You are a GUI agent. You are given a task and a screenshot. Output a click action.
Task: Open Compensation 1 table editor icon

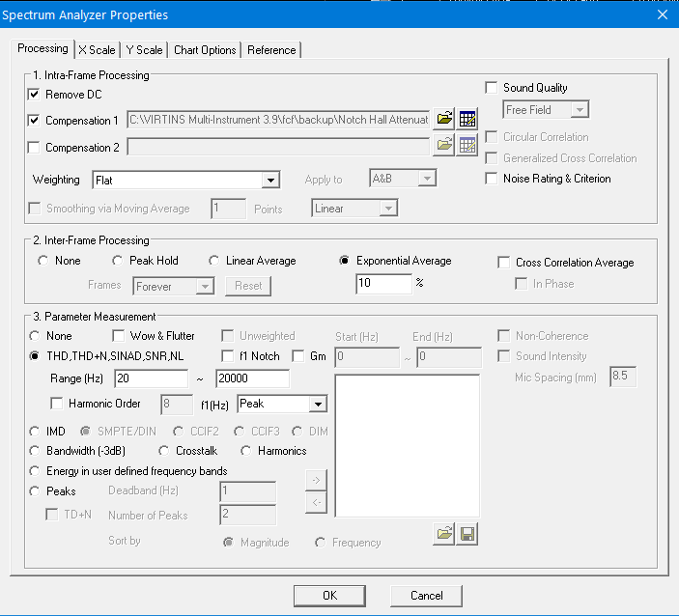[467, 120]
